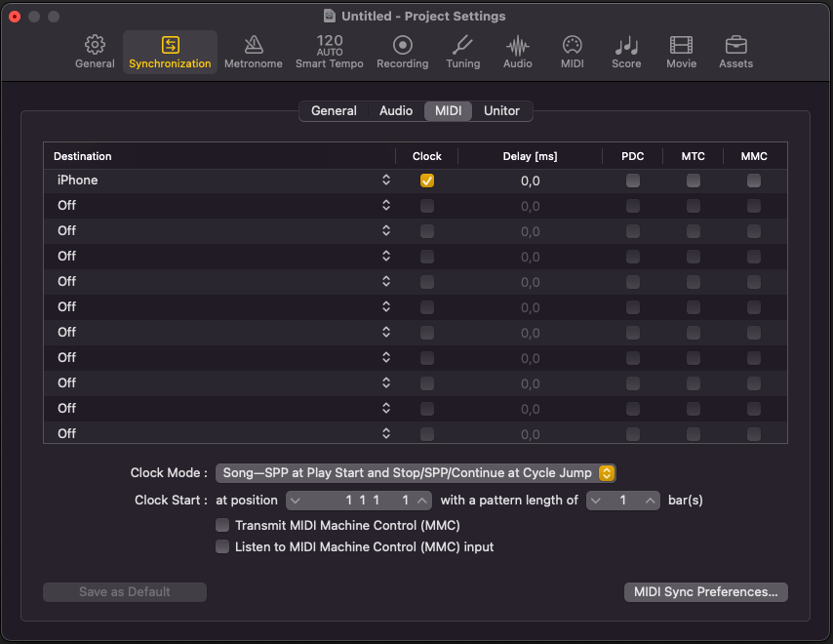This screenshot has height=644, width=833.
Task: Decrease pattern length in bars
Action: [596, 501]
